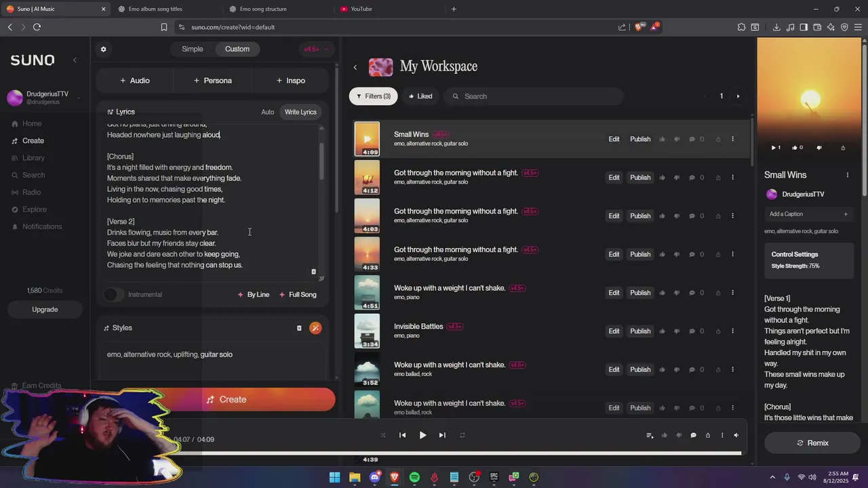Open the play queue icon in player
This screenshot has height=488, width=868.
point(650,435)
